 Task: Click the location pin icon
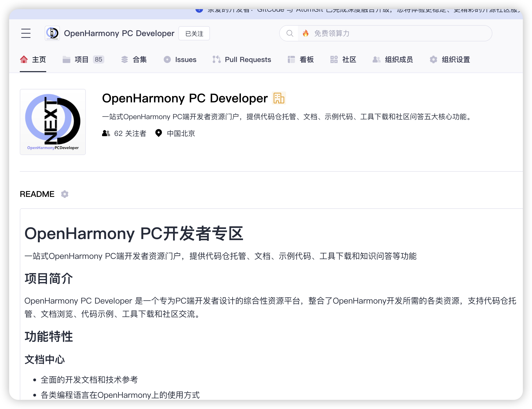coord(159,133)
